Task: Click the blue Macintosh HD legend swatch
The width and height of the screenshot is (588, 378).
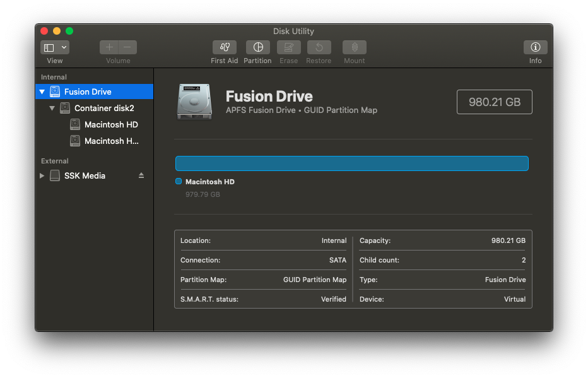Action: tap(179, 182)
